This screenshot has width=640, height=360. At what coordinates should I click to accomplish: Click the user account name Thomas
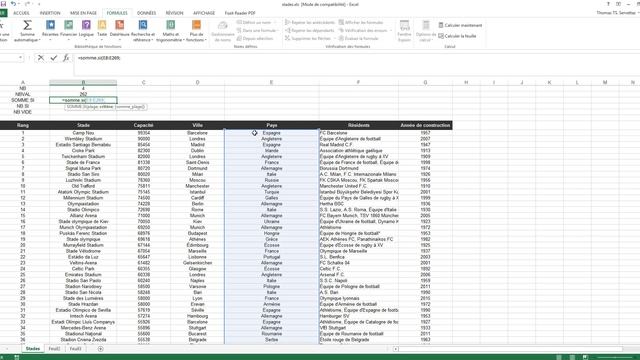(x=616, y=13)
